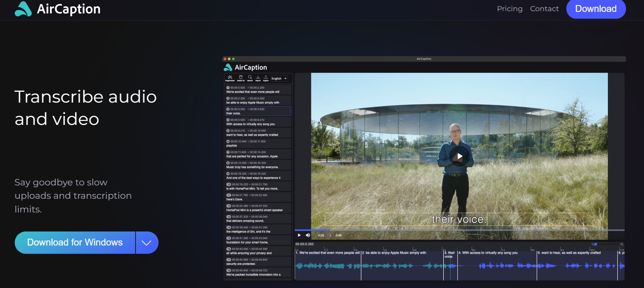
Task: Expand the download platform options chevron
Action: click(147, 243)
